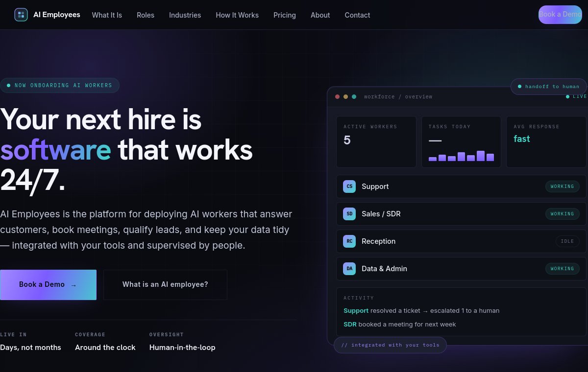This screenshot has width=588, height=372.
Task: Click the integrated with your tools pill
Action: [x=390, y=345]
